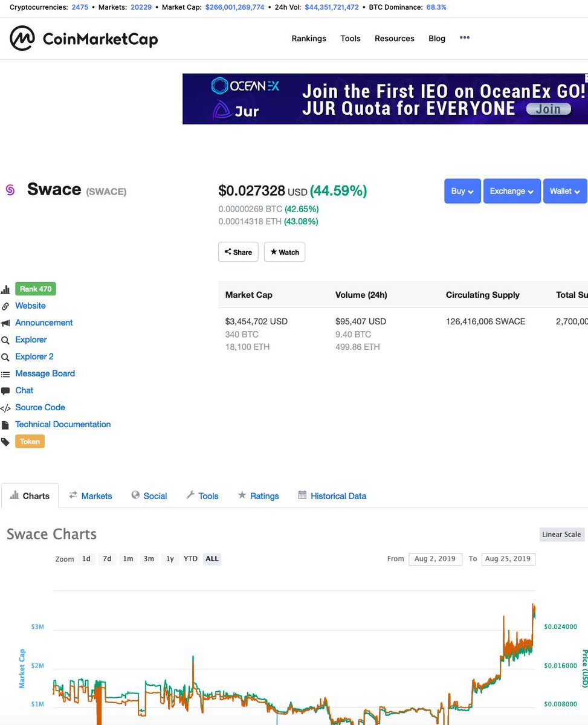The image size is (588, 725).
Task: Click the list icon beside Message Board
Action: (x=5, y=374)
